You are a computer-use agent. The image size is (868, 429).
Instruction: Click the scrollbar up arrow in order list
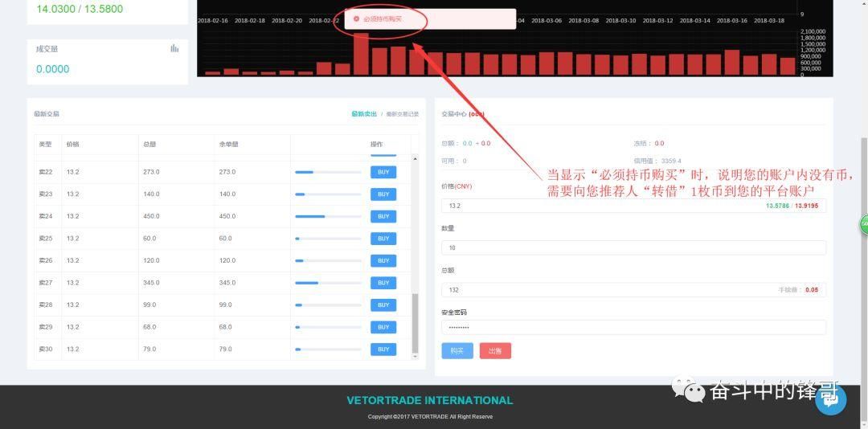415,159
